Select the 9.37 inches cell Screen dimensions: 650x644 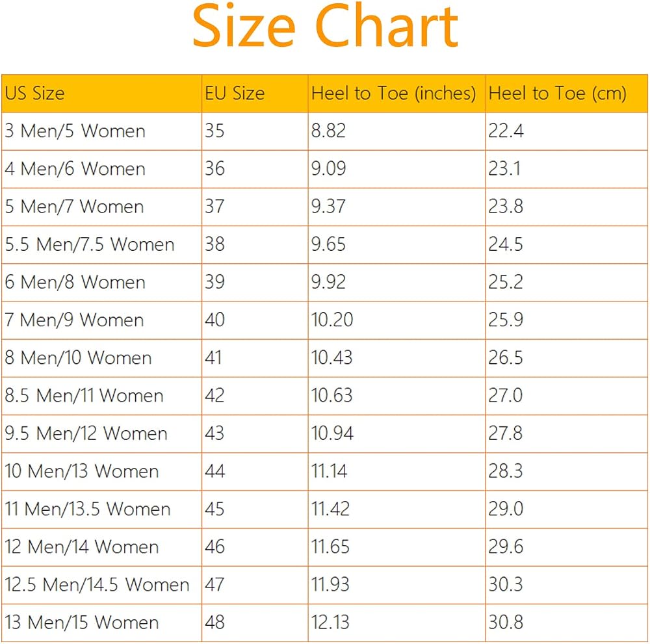pyautogui.click(x=396, y=207)
